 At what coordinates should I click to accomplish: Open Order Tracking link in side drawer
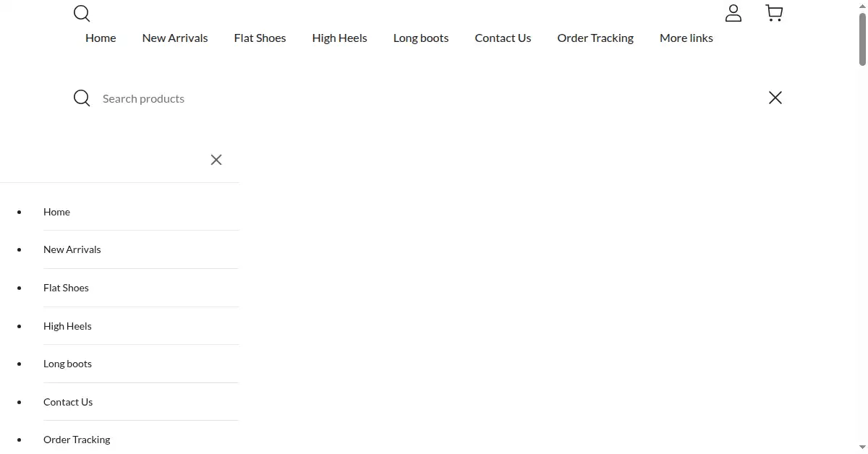(x=77, y=440)
